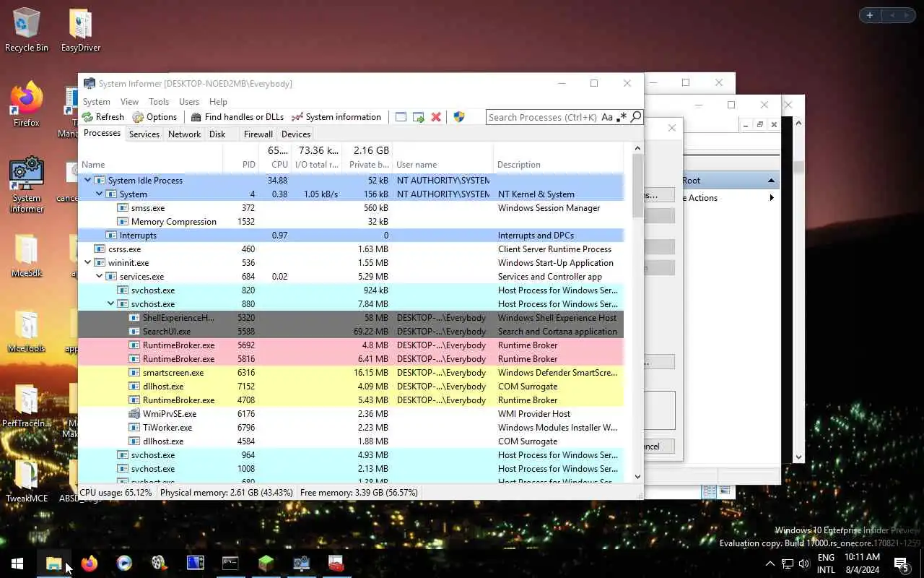This screenshot has width=924, height=578.
Task: Collapse the System Idle Process tree node
Action: coord(88,181)
